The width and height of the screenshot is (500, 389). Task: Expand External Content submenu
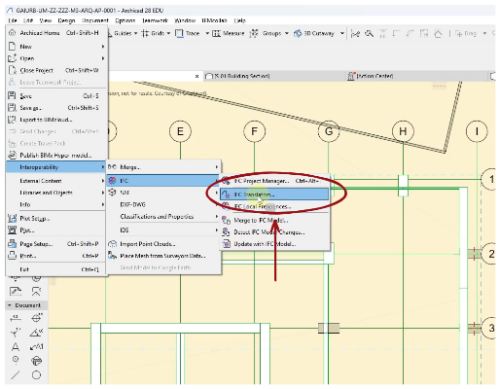tap(56, 181)
